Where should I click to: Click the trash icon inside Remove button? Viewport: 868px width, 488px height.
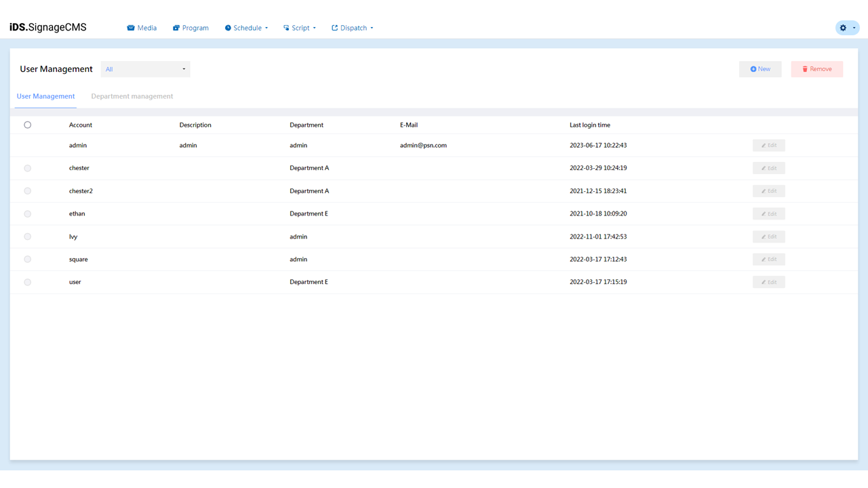807,68
